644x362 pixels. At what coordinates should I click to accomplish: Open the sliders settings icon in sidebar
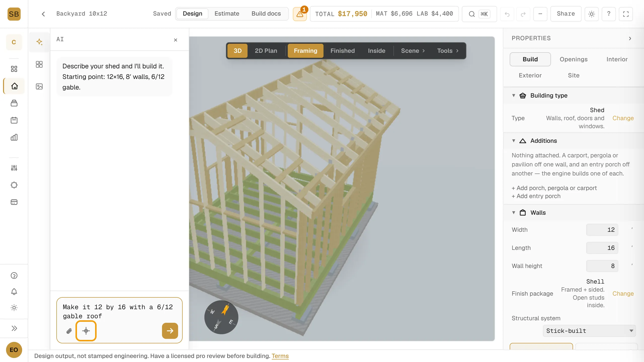pyautogui.click(x=14, y=168)
